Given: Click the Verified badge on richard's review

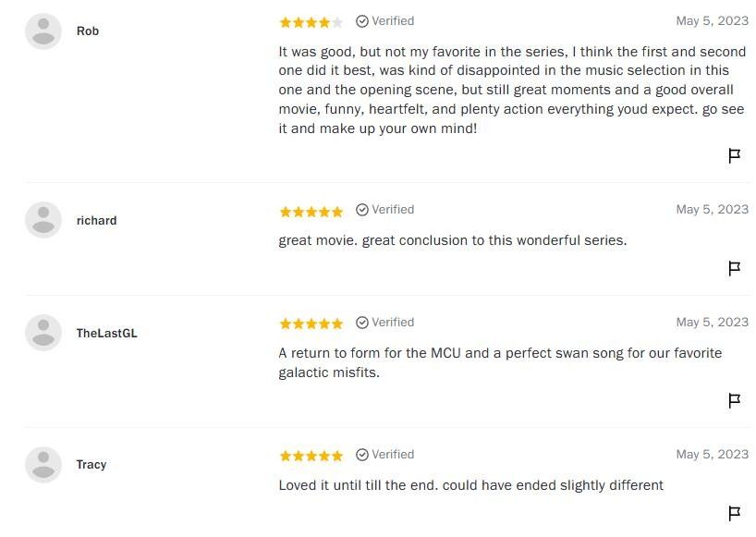Looking at the screenshot, I should pyautogui.click(x=384, y=210).
